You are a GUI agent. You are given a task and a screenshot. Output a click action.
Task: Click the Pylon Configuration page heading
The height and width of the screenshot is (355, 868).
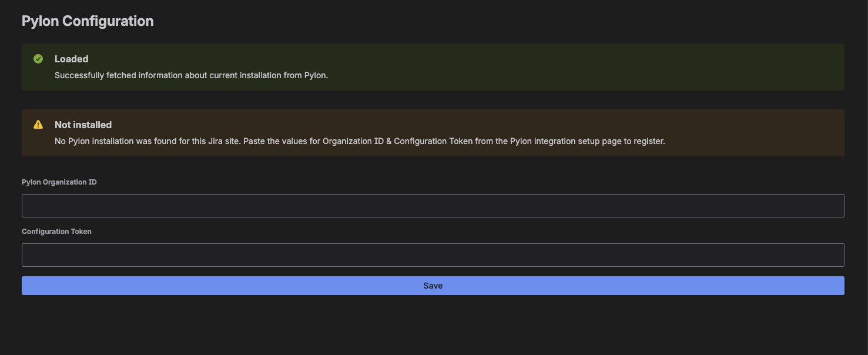(88, 21)
